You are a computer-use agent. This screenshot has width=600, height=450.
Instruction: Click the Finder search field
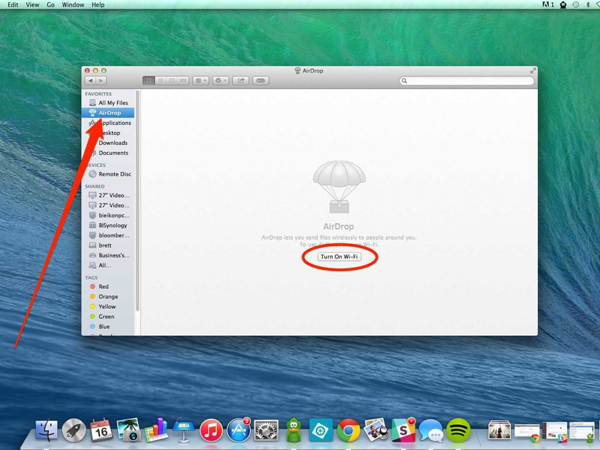pos(466,81)
